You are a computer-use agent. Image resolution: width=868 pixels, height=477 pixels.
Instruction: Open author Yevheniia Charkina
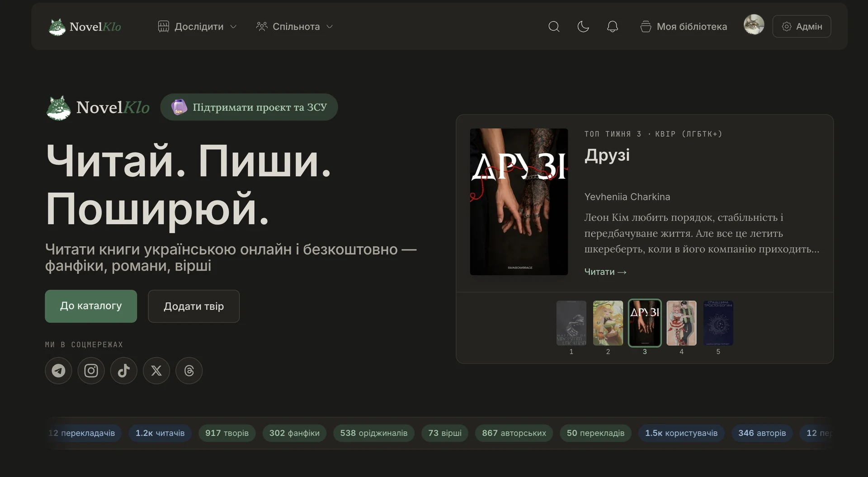[x=627, y=197]
